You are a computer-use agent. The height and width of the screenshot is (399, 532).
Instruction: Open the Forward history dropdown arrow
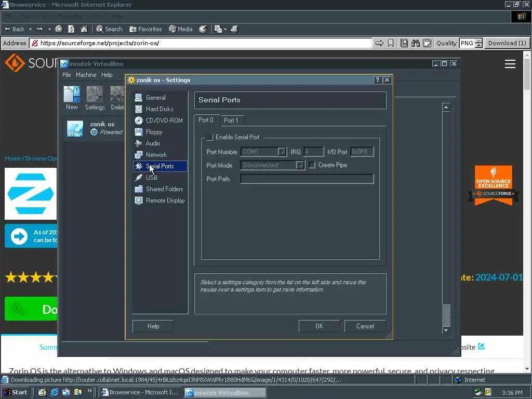(x=49, y=29)
